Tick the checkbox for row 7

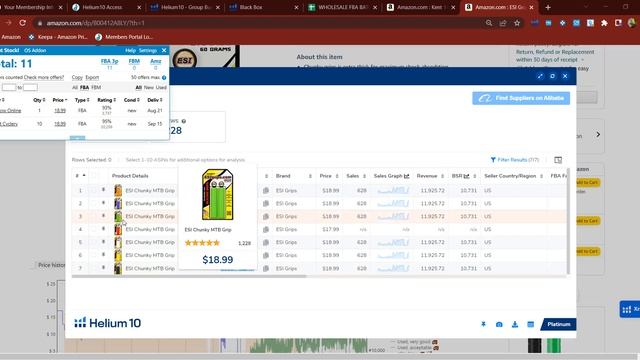pyautogui.click(x=93, y=268)
